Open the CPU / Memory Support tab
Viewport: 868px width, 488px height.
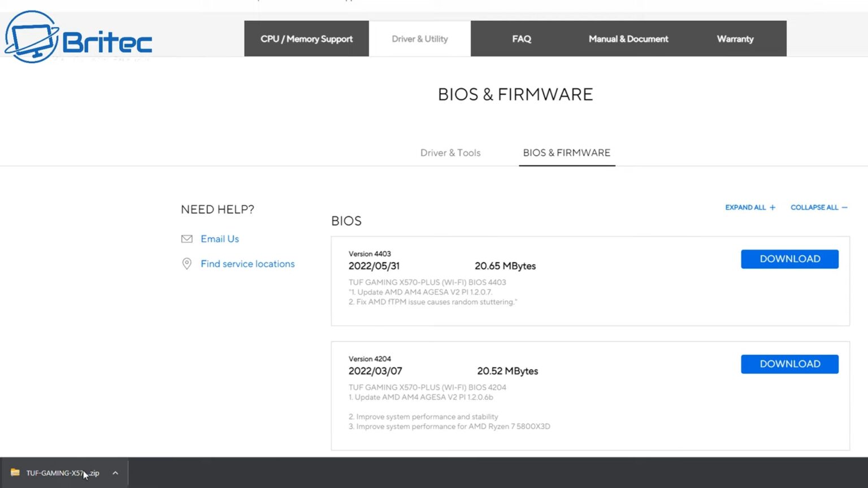(x=306, y=39)
